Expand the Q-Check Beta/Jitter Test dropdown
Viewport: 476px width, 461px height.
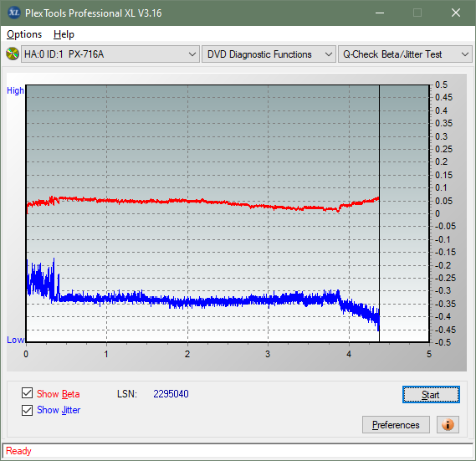coord(405,54)
